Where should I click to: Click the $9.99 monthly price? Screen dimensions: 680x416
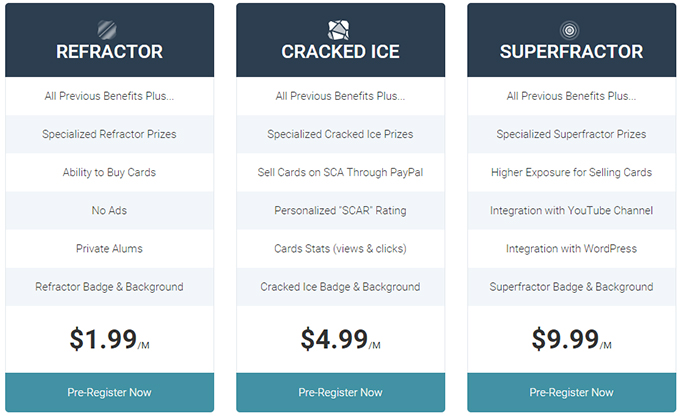click(572, 339)
